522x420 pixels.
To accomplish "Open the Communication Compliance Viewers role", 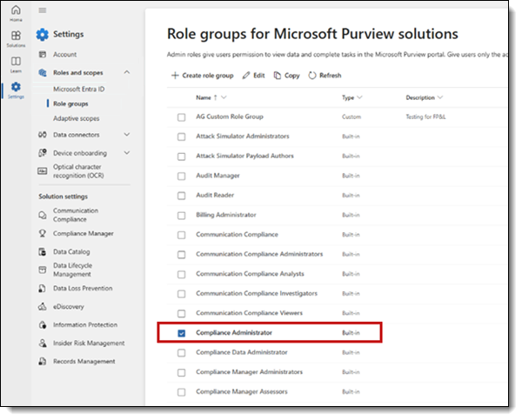I will [250, 313].
